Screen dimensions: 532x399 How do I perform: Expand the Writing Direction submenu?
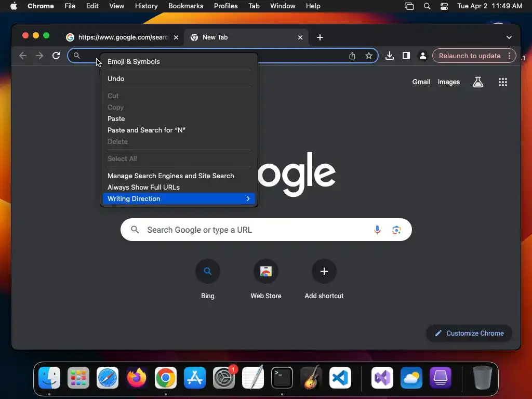[179, 199]
